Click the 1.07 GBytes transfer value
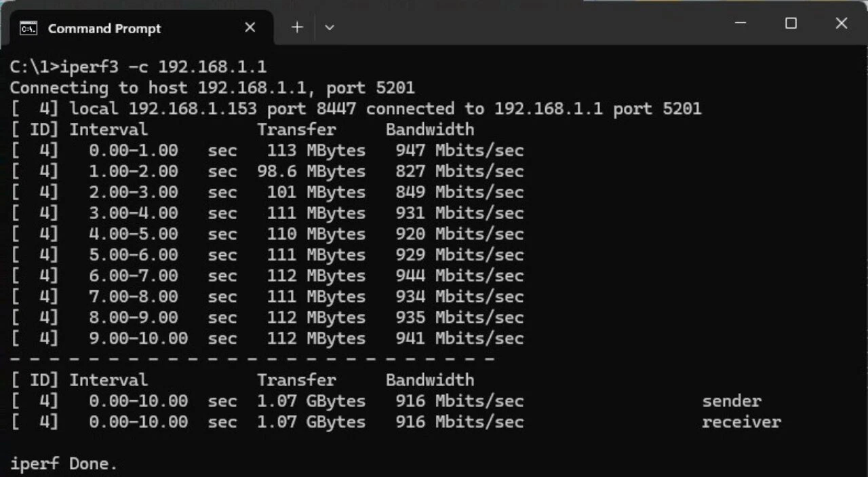The width and height of the screenshot is (868, 477). point(311,401)
